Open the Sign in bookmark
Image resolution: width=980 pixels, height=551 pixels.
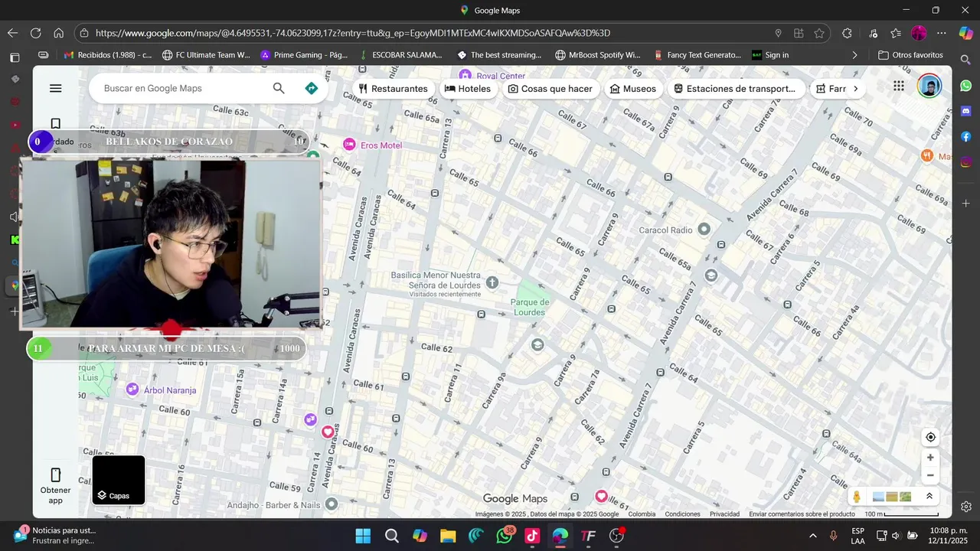pos(770,55)
